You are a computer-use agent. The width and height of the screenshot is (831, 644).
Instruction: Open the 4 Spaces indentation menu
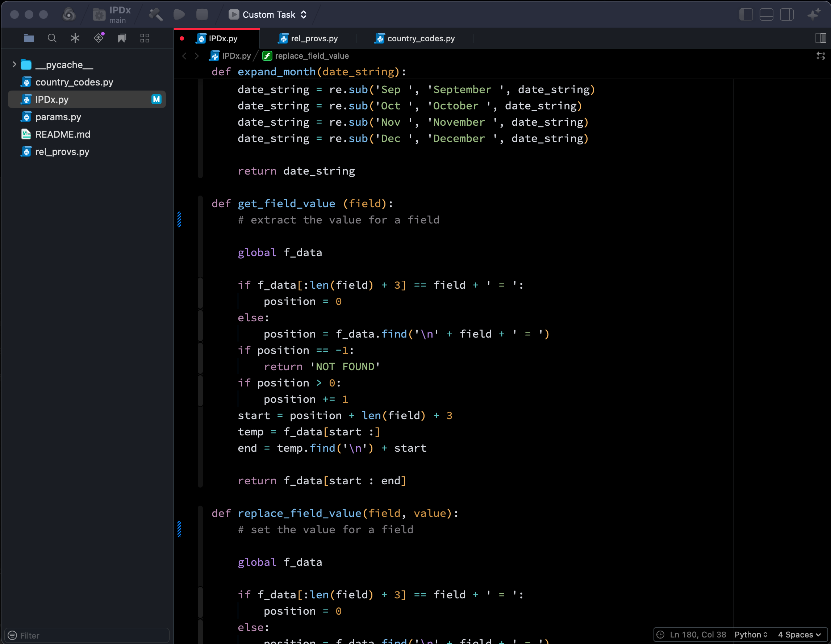(x=799, y=635)
